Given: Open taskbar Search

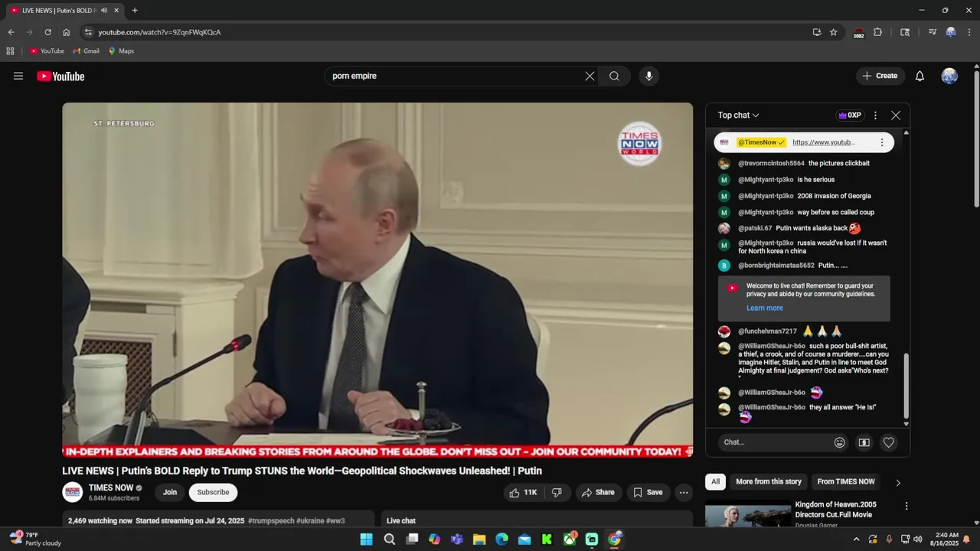Looking at the screenshot, I should (389, 540).
